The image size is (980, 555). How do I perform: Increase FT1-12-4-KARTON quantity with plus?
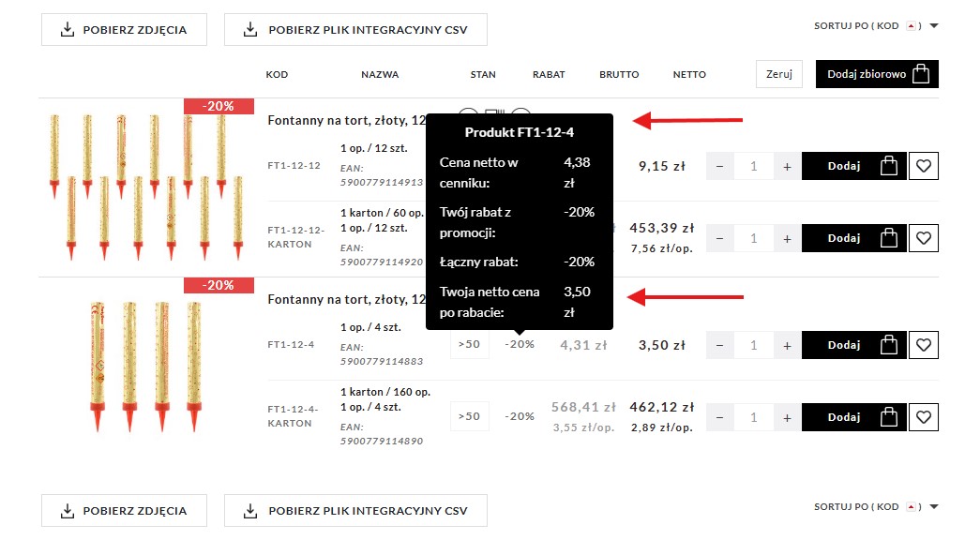pyautogui.click(x=787, y=417)
